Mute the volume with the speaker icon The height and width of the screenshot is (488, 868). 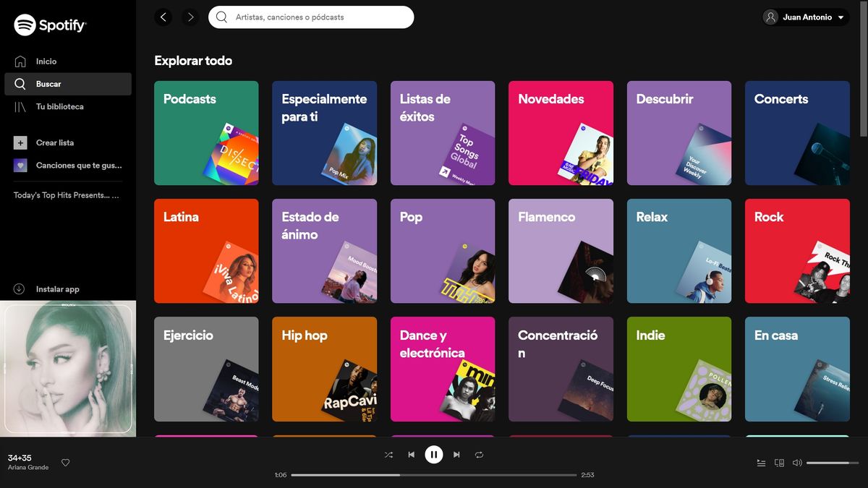click(798, 463)
